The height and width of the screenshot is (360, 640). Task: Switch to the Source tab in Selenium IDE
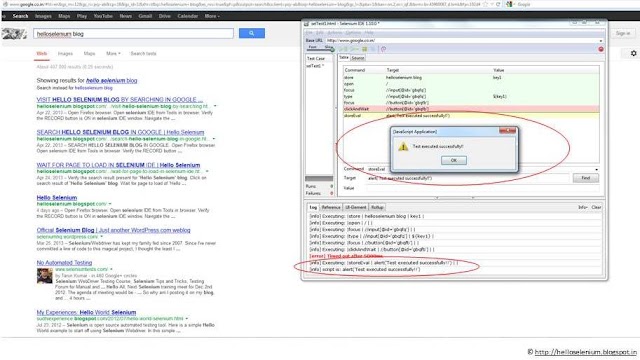click(x=358, y=58)
